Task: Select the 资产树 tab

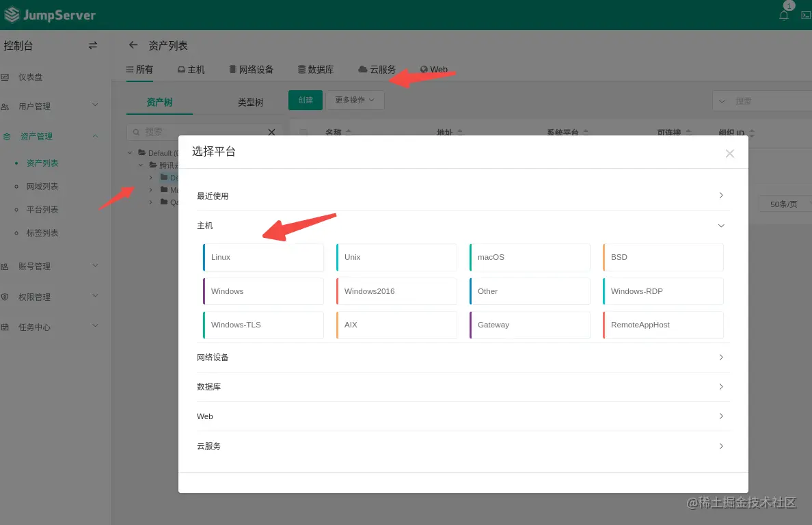Action: (159, 103)
